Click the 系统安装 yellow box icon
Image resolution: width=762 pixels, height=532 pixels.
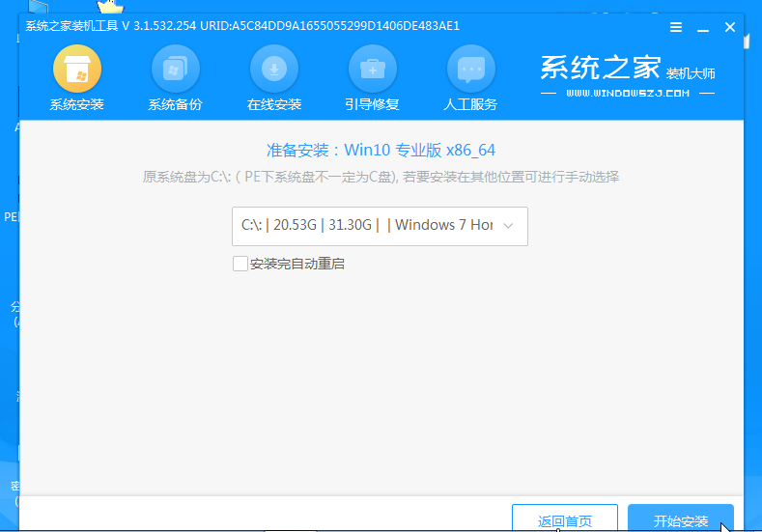pos(76,70)
